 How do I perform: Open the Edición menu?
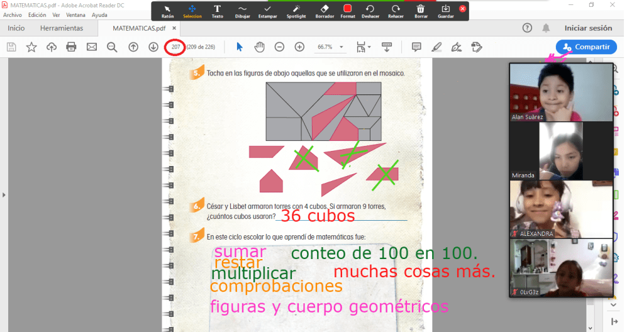37,14
